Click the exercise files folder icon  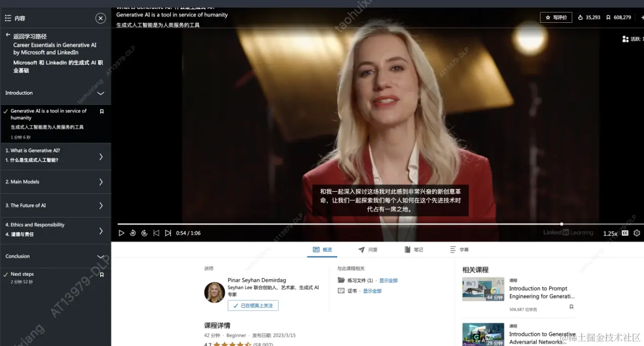pyautogui.click(x=341, y=280)
